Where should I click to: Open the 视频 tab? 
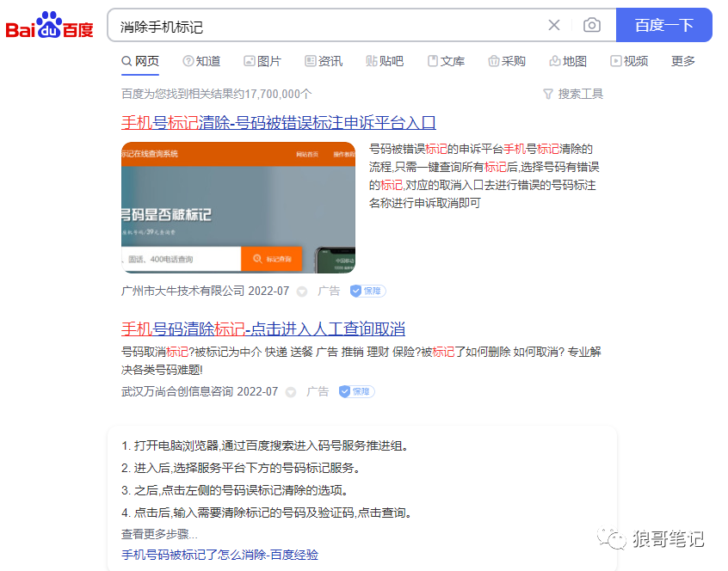point(629,61)
